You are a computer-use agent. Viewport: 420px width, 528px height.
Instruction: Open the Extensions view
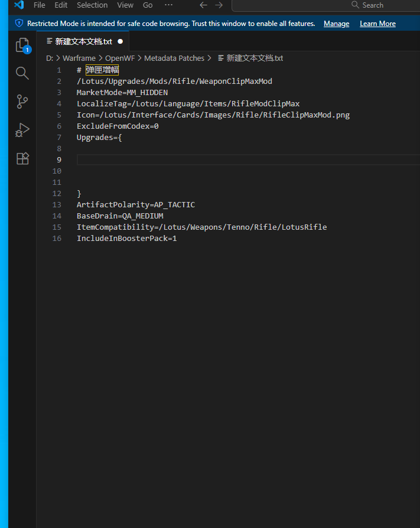click(x=22, y=158)
